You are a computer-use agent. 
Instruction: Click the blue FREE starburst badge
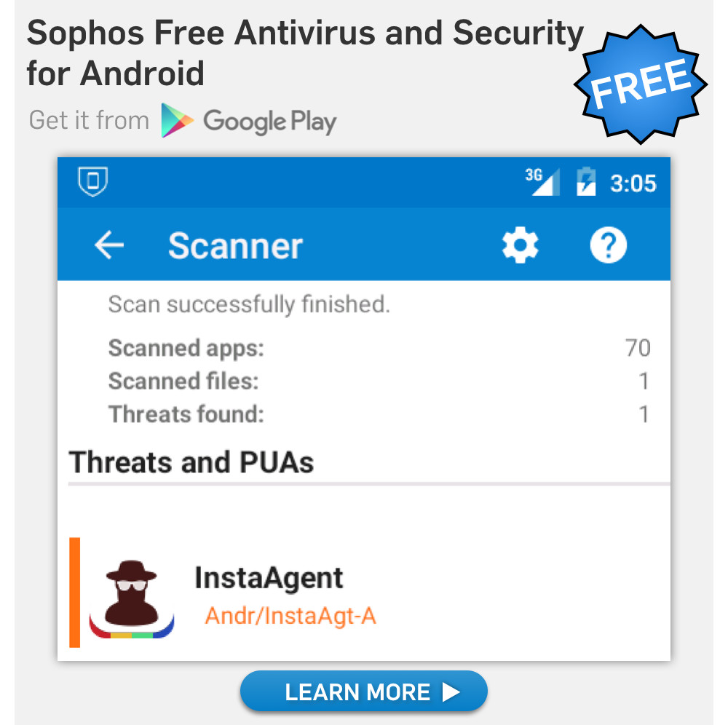pos(641,84)
